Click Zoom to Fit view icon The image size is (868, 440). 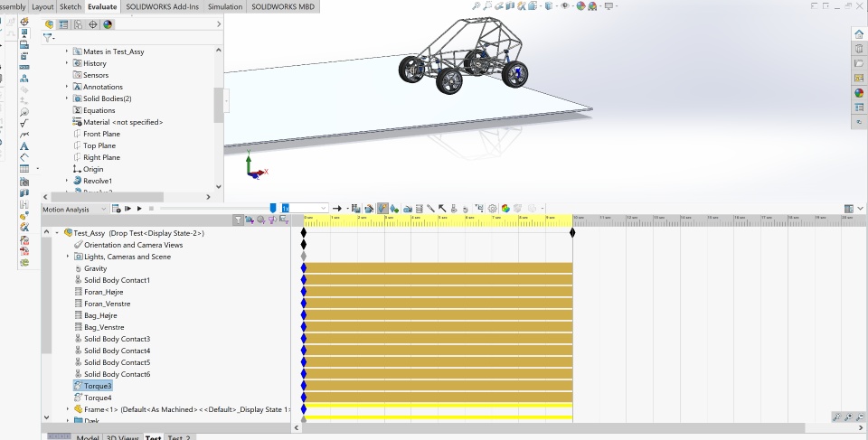[x=476, y=6]
